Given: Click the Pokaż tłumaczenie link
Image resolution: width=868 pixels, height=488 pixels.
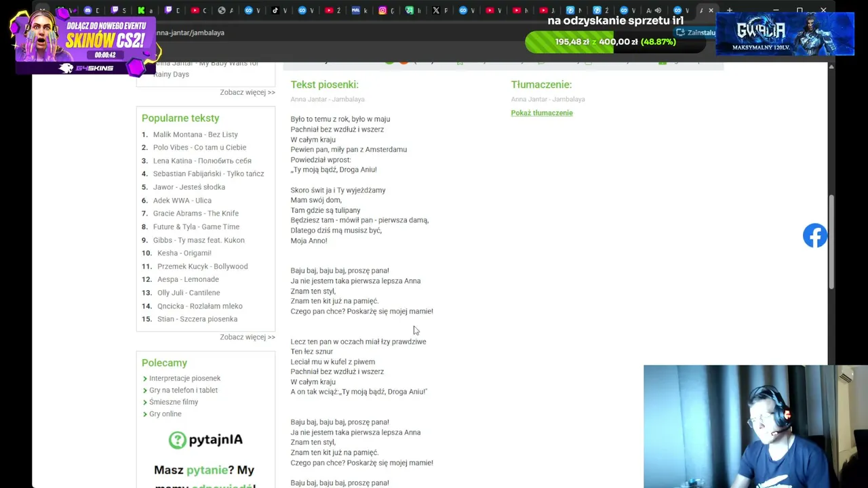Looking at the screenshot, I should (542, 113).
